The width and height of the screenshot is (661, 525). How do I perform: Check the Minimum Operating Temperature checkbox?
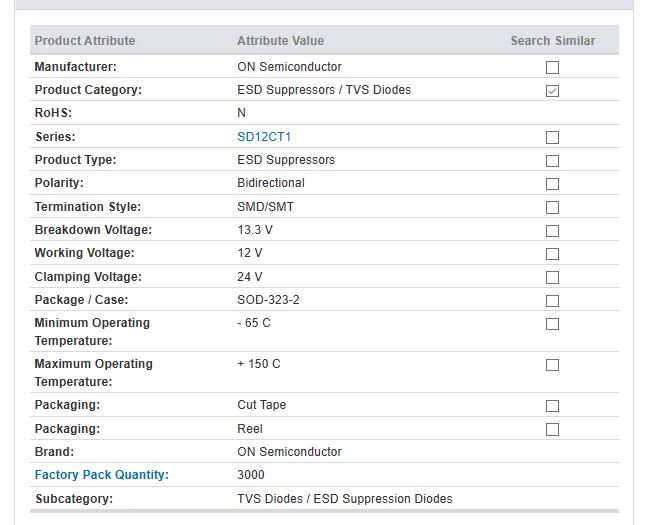[x=552, y=324]
